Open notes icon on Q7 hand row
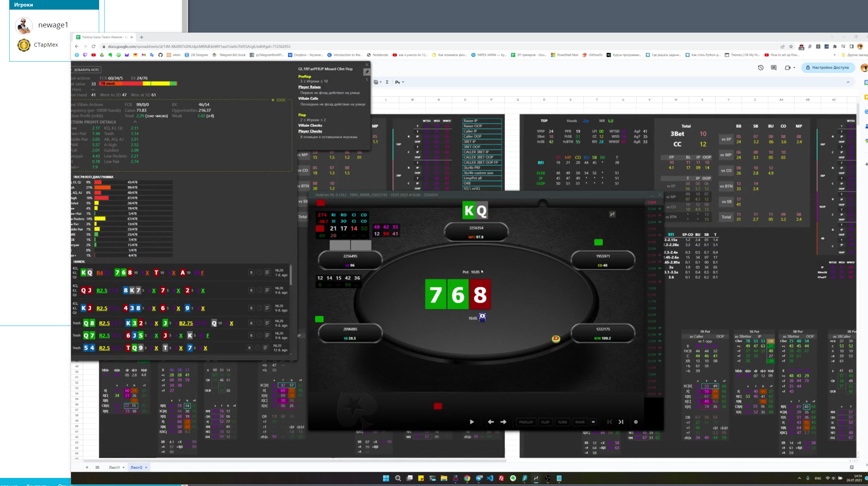The width and height of the screenshot is (868, 486). click(x=267, y=336)
